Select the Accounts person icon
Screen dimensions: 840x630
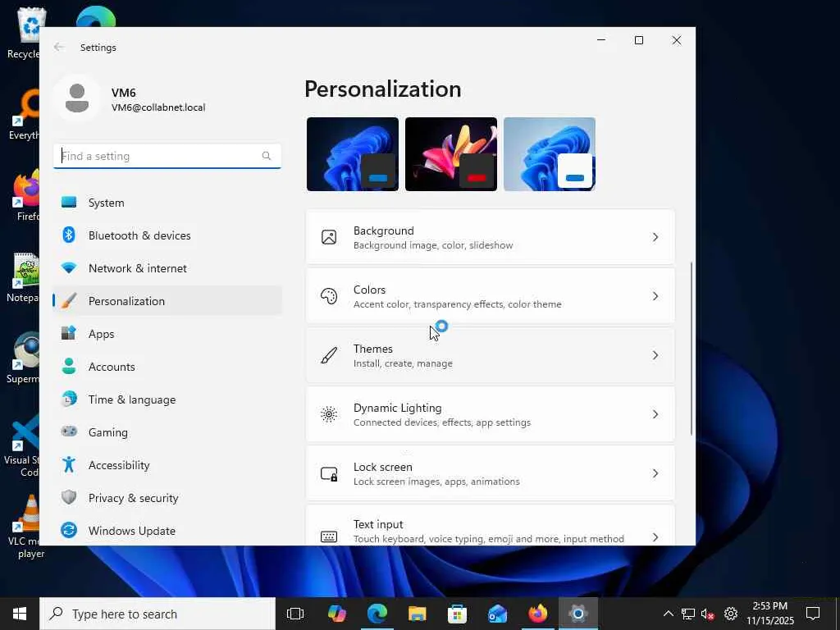point(69,366)
